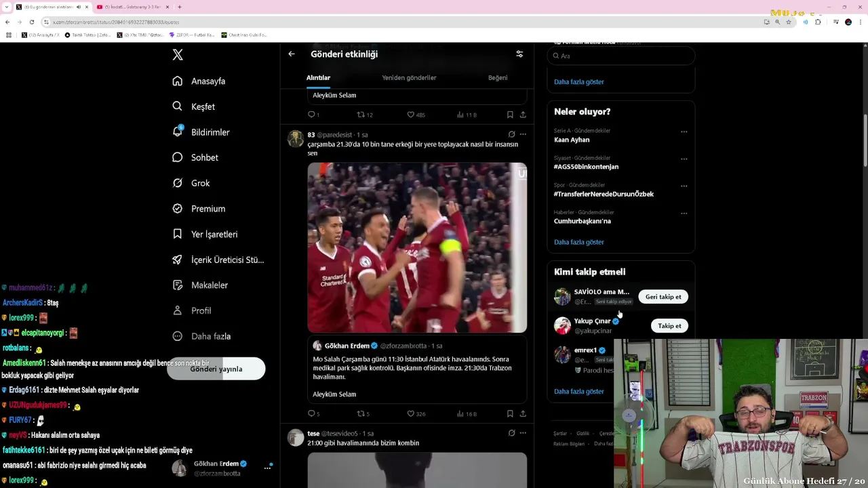The width and height of the screenshot is (868, 488).
Task: Open a new browser tab
Action: (x=179, y=7)
